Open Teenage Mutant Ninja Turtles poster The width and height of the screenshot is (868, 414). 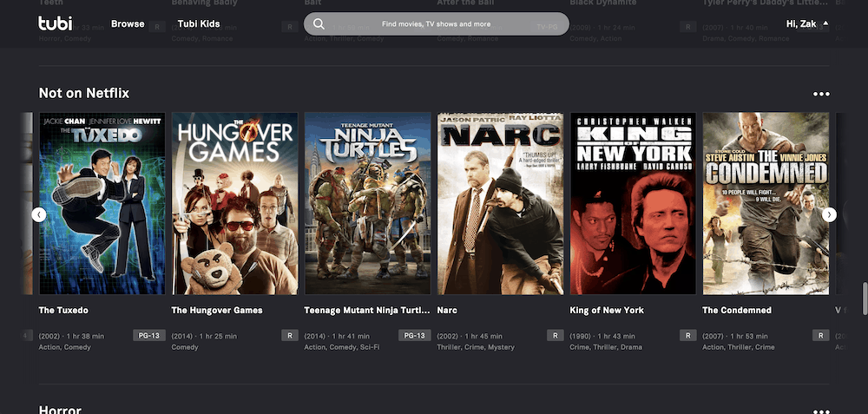coord(367,204)
